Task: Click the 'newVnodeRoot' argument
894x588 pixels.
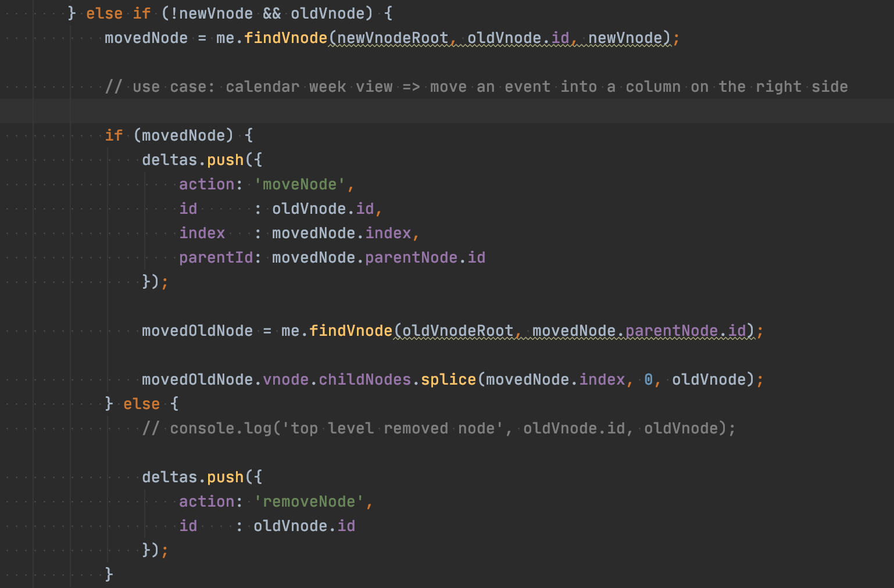Action: (392, 38)
